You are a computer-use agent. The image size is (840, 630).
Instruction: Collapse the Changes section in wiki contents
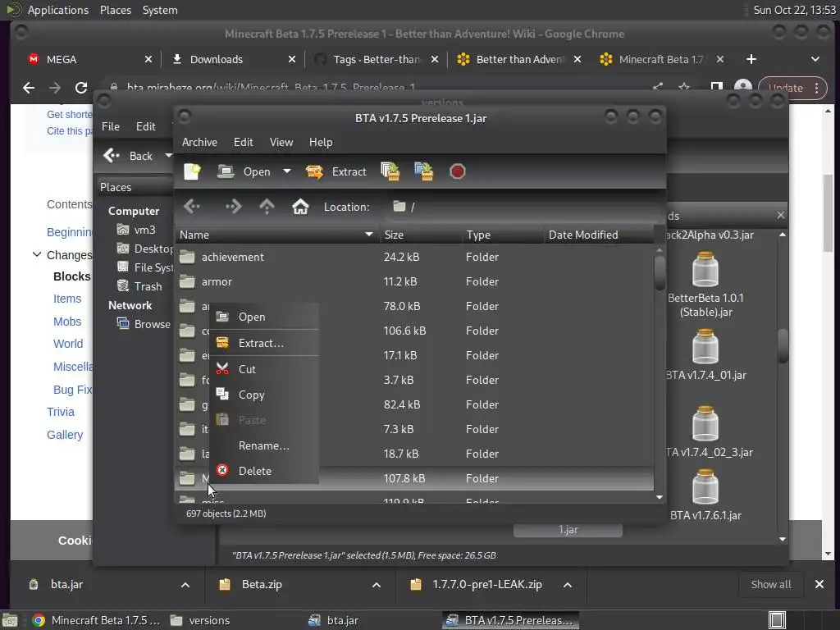(x=37, y=254)
